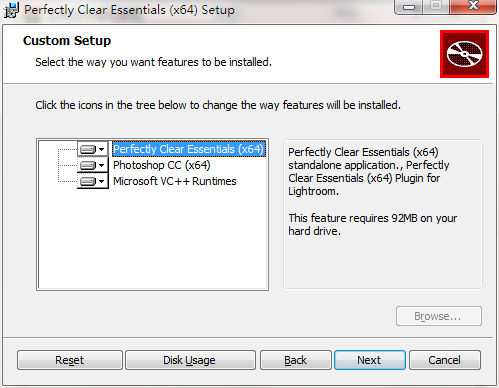Click the feature description text panel
499x388 pixels.
383,214
